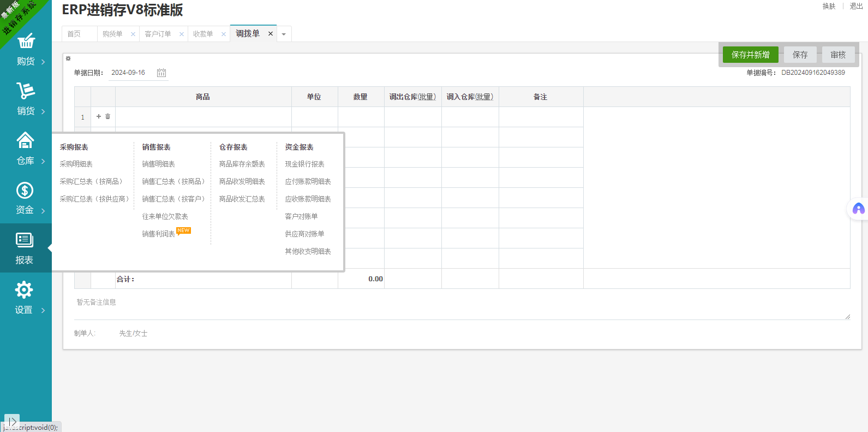868x432 pixels.
Task: Expand the tab list dropdown arrow
Action: point(284,34)
